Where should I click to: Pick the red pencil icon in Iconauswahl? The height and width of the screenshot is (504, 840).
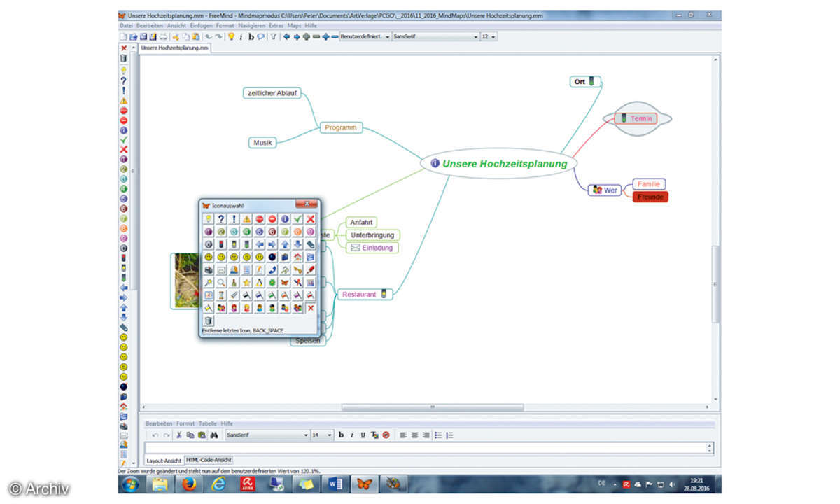(310, 269)
